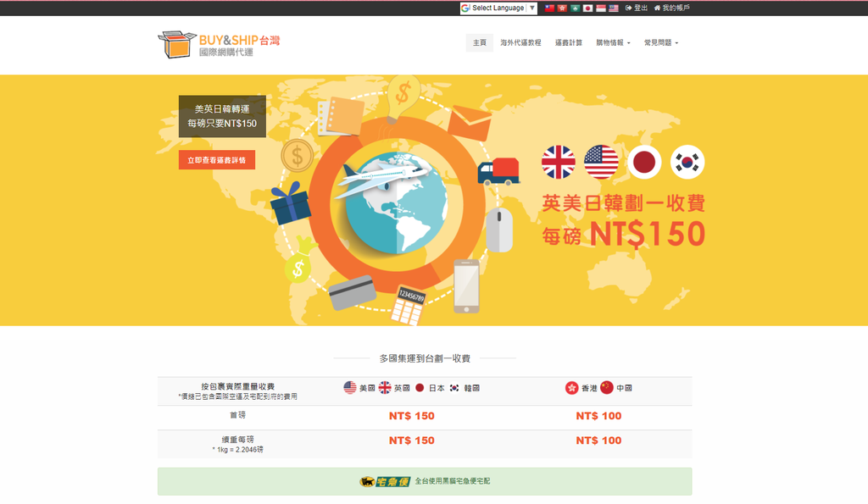Click the South Korea flag on banner
Screen dimensions: 868x504
(x=687, y=162)
